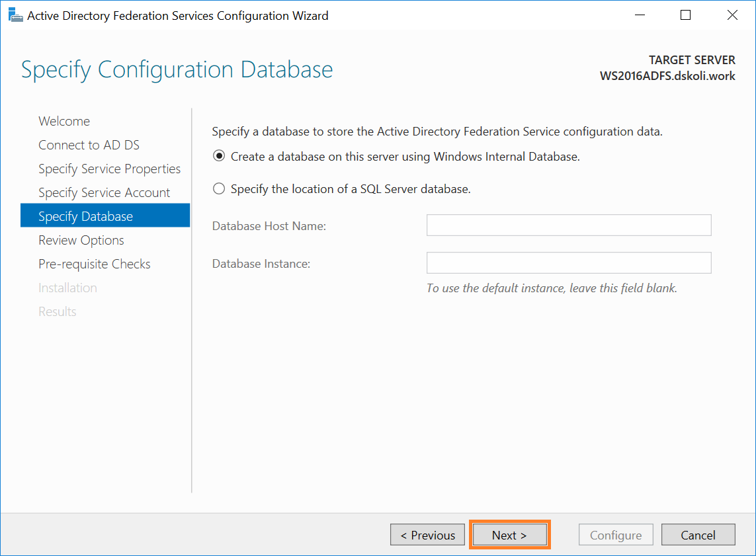This screenshot has width=756, height=556.
Task: Click the grayed-out Installation step
Action: (x=67, y=288)
